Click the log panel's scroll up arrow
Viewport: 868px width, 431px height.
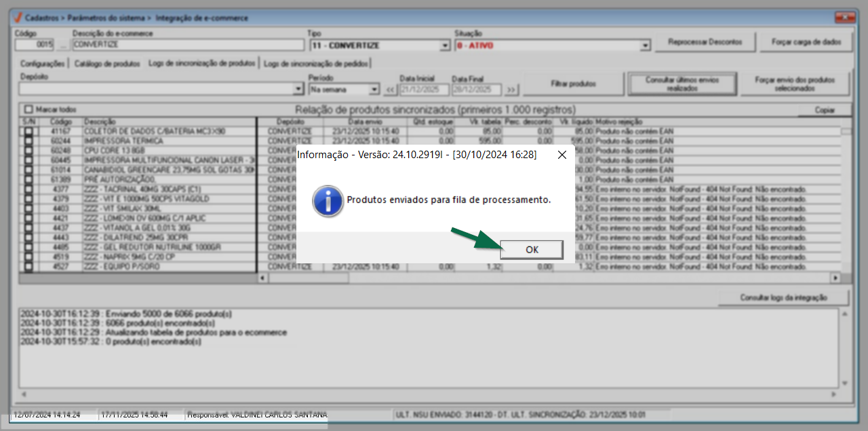844,314
